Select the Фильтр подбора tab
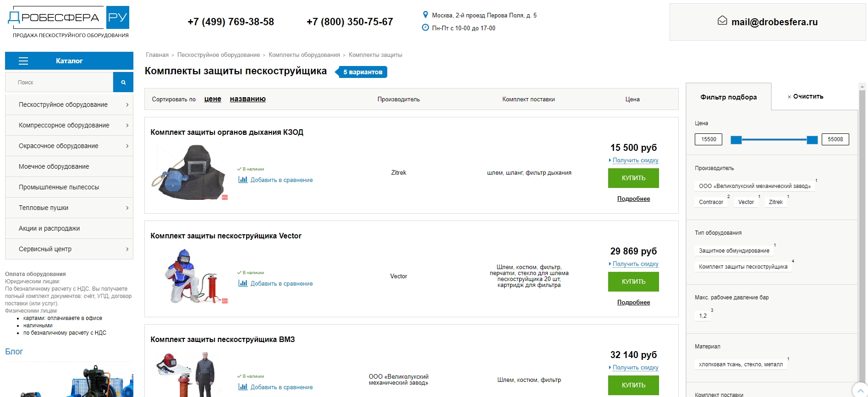This screenshot has width=868, height=397. [x=729, y=97]
